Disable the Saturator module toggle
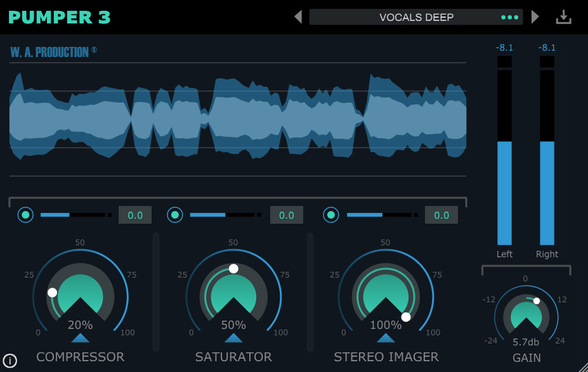This screenshot has height=372, width=588. [x=175, y=215]
